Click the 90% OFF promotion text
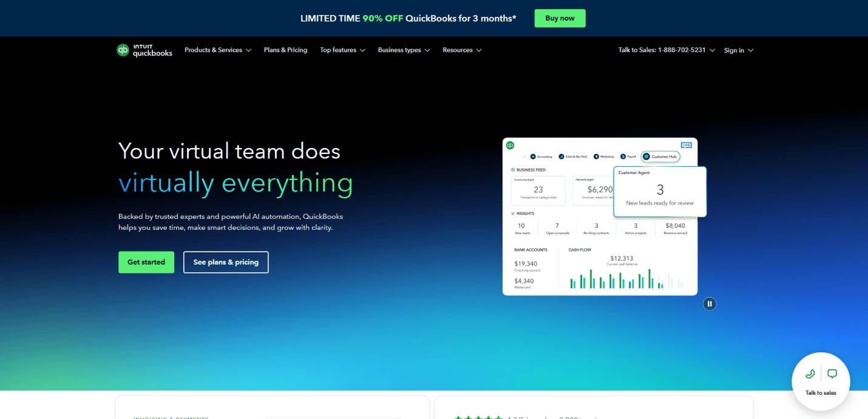This screenshot has height=419, width=868. click(383, 18)
